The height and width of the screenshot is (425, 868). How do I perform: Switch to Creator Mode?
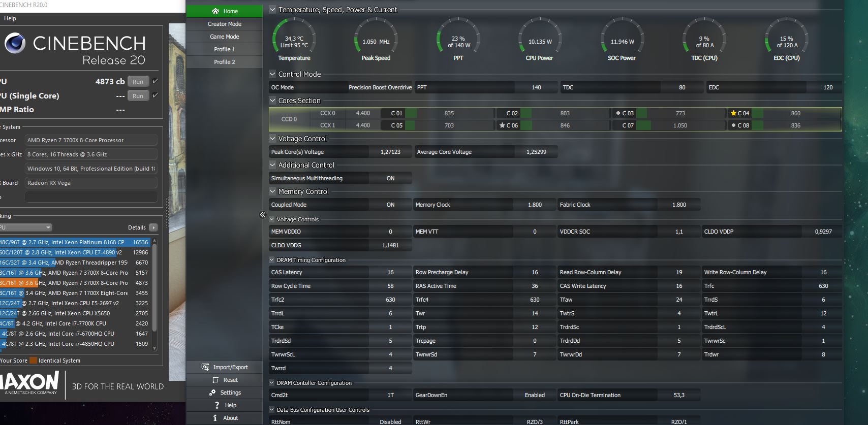[224, 24]
